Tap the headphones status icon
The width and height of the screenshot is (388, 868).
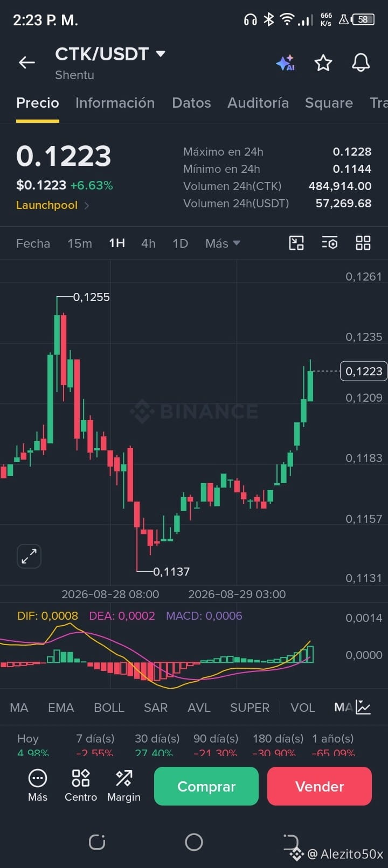250,20
